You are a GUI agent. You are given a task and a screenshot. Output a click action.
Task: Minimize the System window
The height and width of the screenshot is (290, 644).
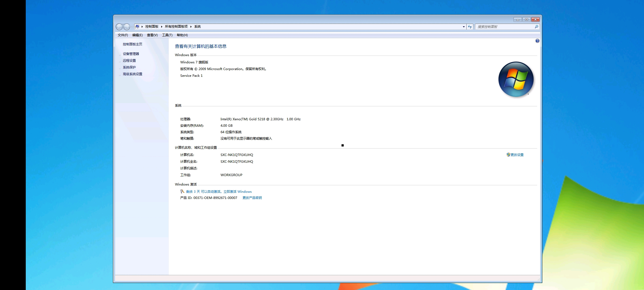518,19
